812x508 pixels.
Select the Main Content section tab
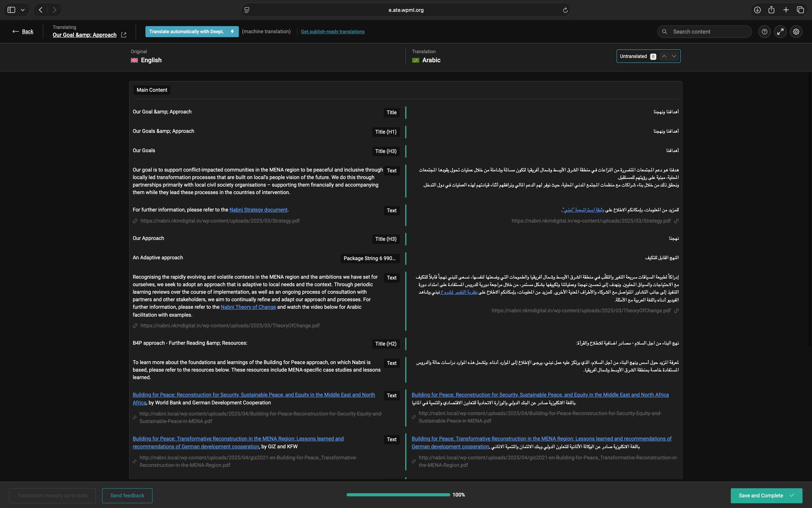[x=152, y=90]
